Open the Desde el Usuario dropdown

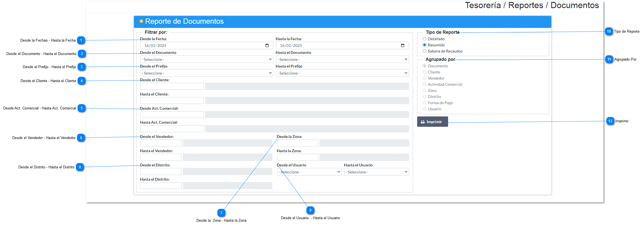pyautogui.click(x=309, y=172)
